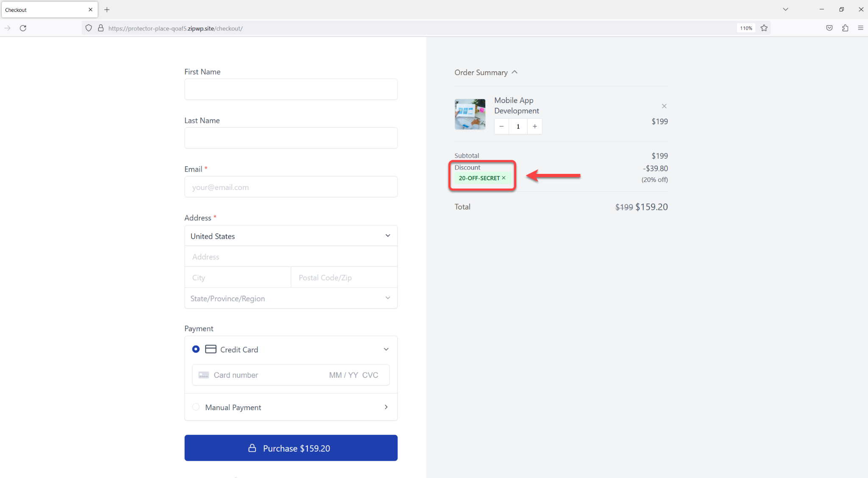
Task: Select the shield tracking protection icon
Action: coord(88,28)
